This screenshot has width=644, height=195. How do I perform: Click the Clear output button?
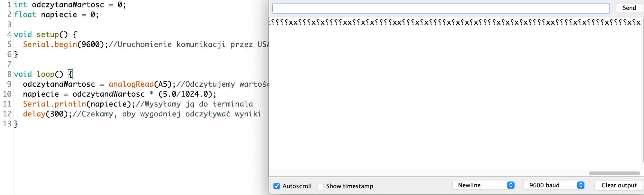(x=619, y=185)
